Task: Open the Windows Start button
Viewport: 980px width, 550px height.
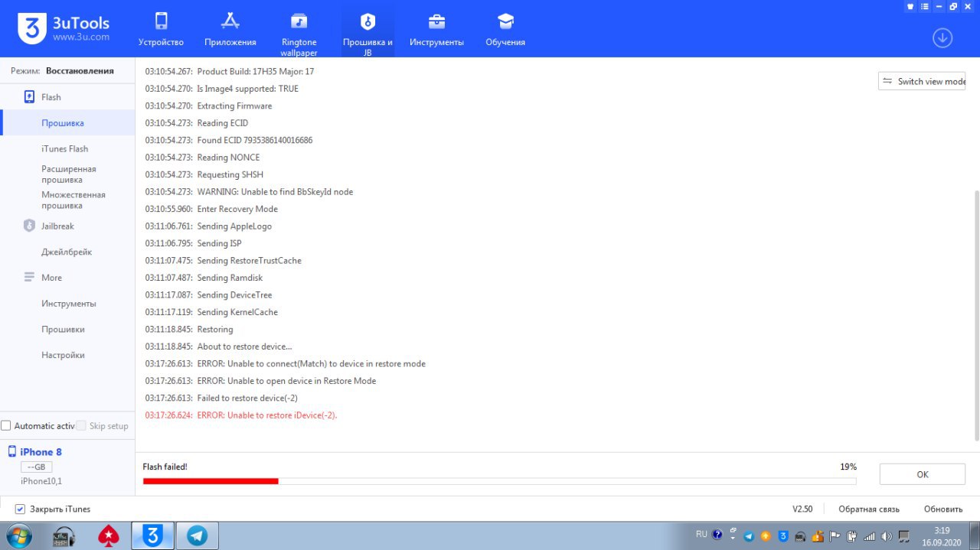Action: click(x=19, y=535)
